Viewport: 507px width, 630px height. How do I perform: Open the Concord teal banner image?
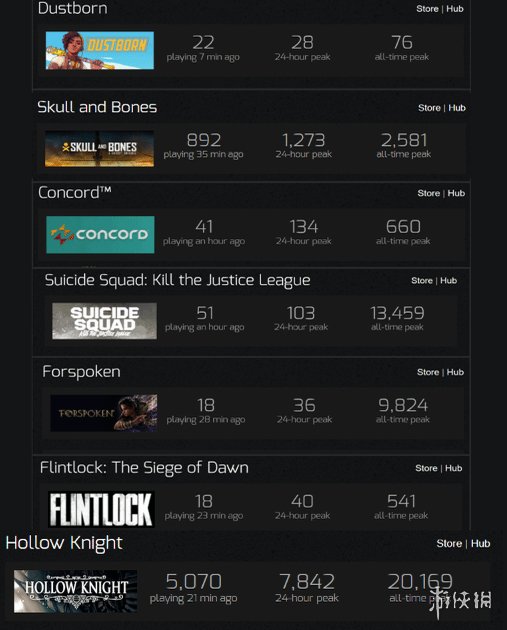click(x=100, y=235)
